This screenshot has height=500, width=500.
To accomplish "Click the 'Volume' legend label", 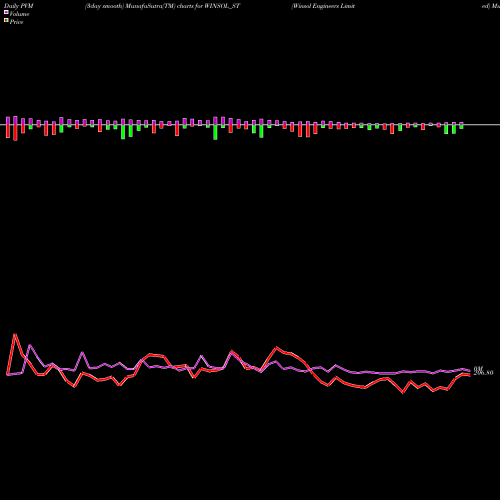I will (19, 14).
